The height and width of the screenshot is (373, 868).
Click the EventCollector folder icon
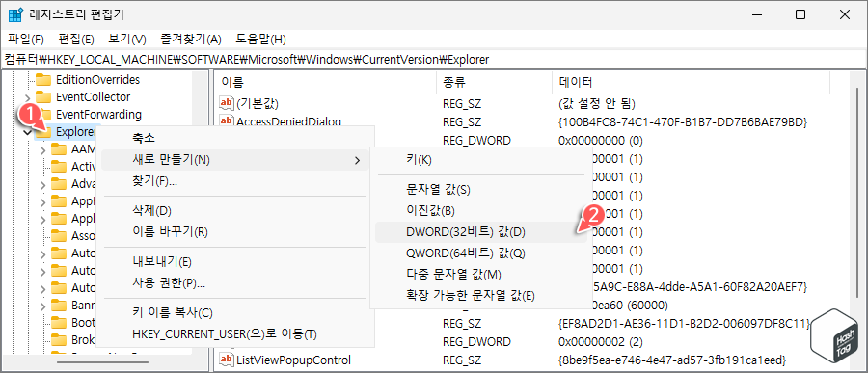(43, 97)
